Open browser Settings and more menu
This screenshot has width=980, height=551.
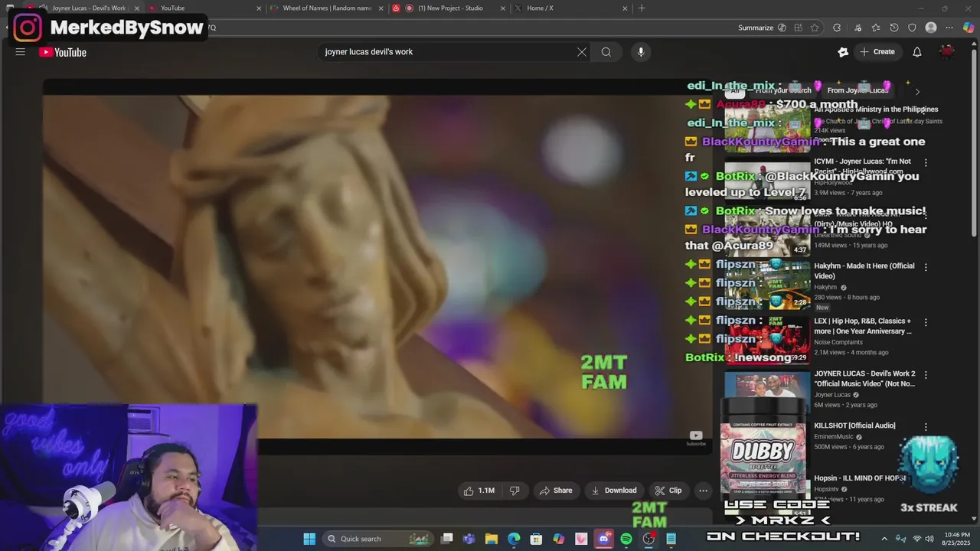point(949,28)
